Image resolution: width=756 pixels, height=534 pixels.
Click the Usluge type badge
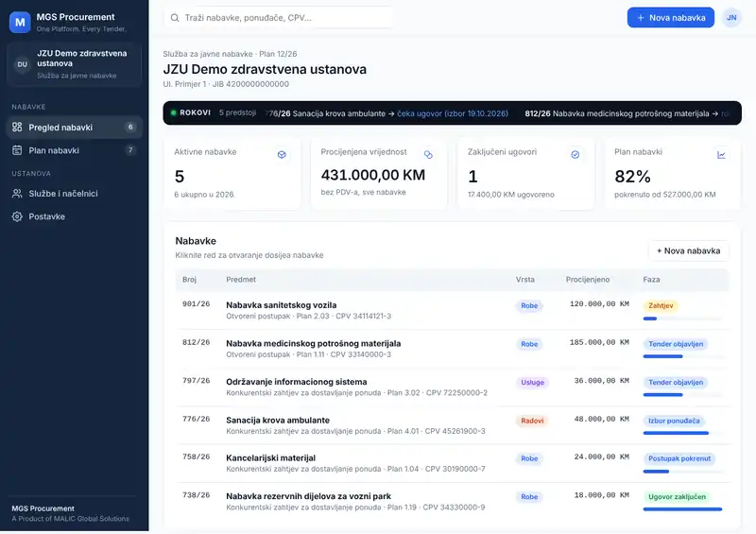532,382
